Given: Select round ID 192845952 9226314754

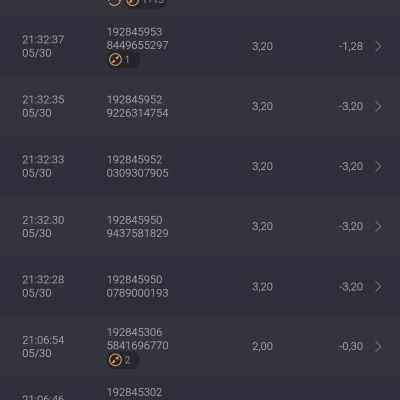Looking at the screenshot, I should pyautogui.click(x=137, y=106).
